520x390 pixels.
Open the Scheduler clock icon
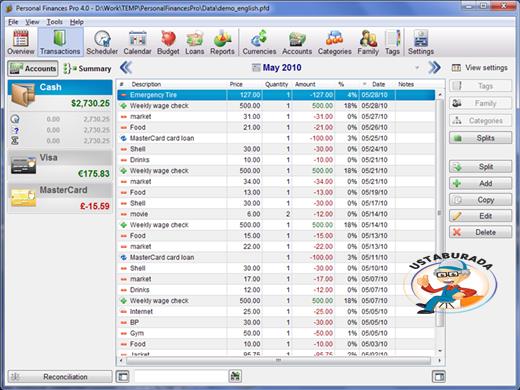coord(102,42)
